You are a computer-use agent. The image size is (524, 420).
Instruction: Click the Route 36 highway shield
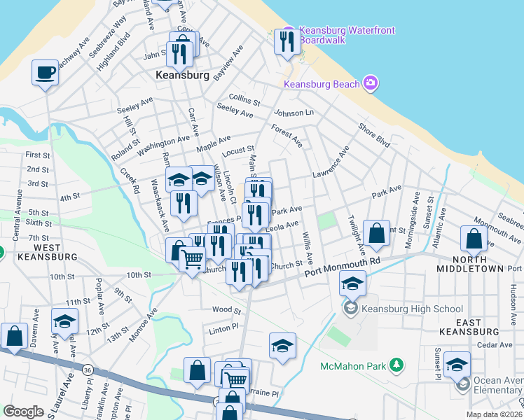[x=88, y=370]
